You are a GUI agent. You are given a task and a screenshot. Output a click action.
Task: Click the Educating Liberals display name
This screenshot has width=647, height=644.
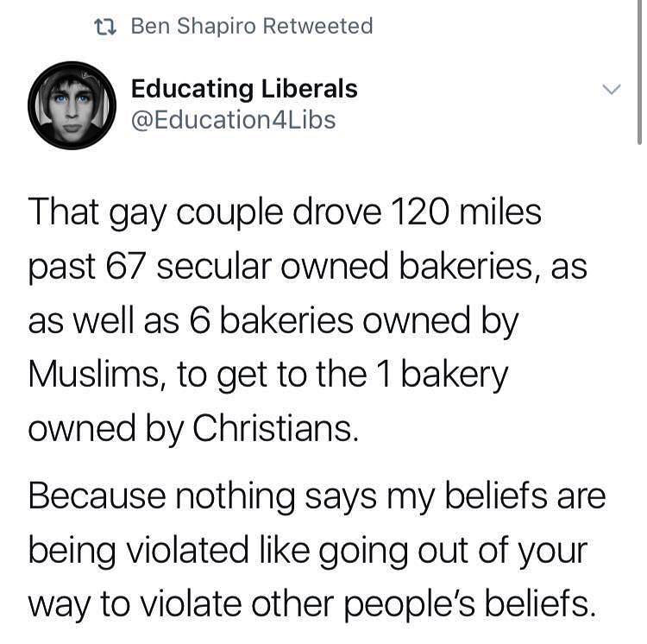(x=244, y=88)
